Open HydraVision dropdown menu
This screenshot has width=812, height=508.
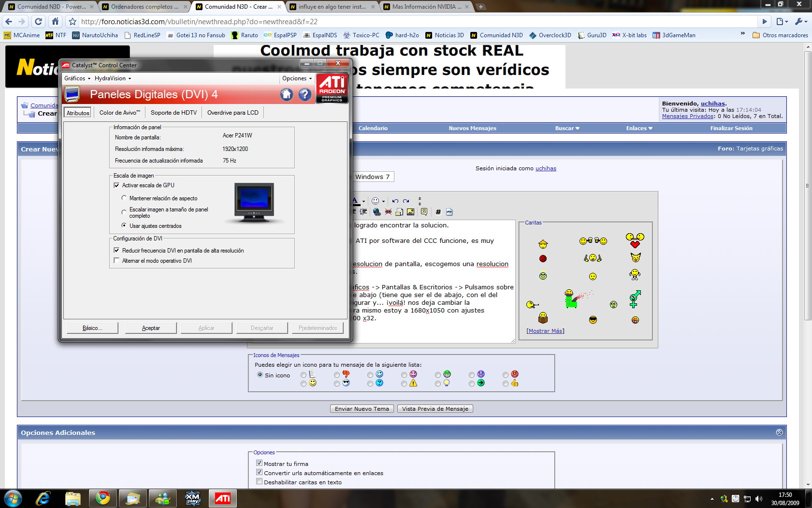(113, 78)
